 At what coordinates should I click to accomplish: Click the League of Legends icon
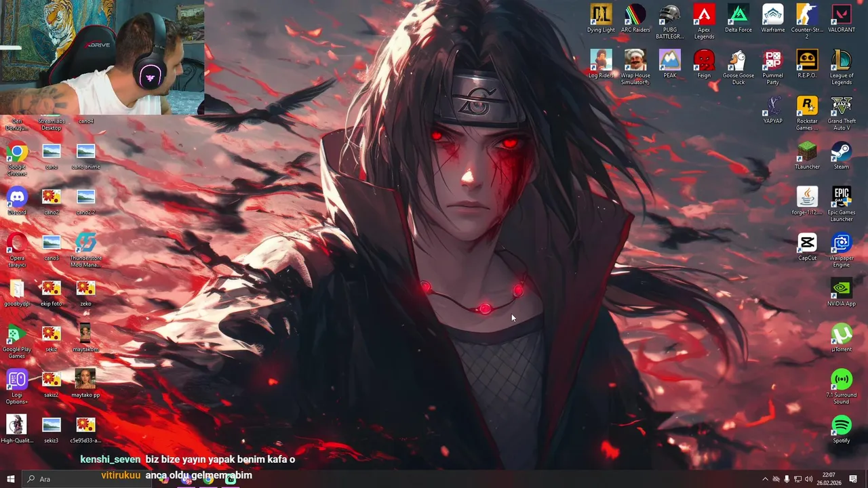click(x=842, y=67)
